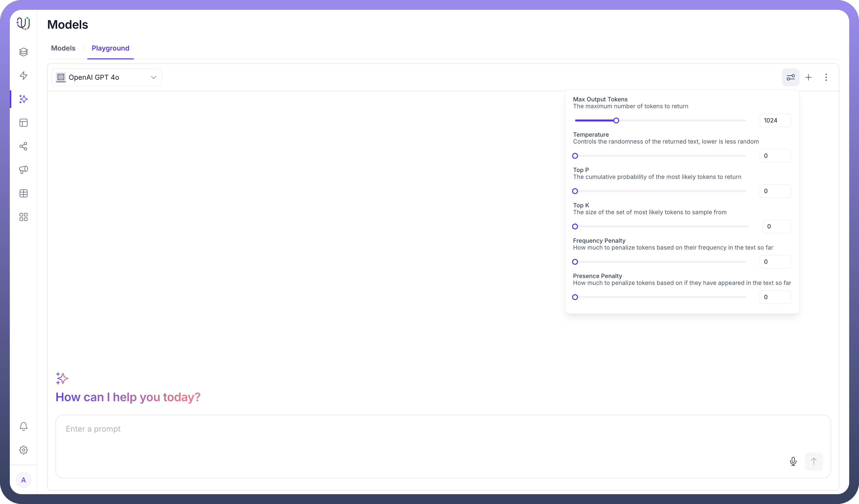Click the table grid sidebar icon
This screenshot has width=859, height=504.
(24, 193)
